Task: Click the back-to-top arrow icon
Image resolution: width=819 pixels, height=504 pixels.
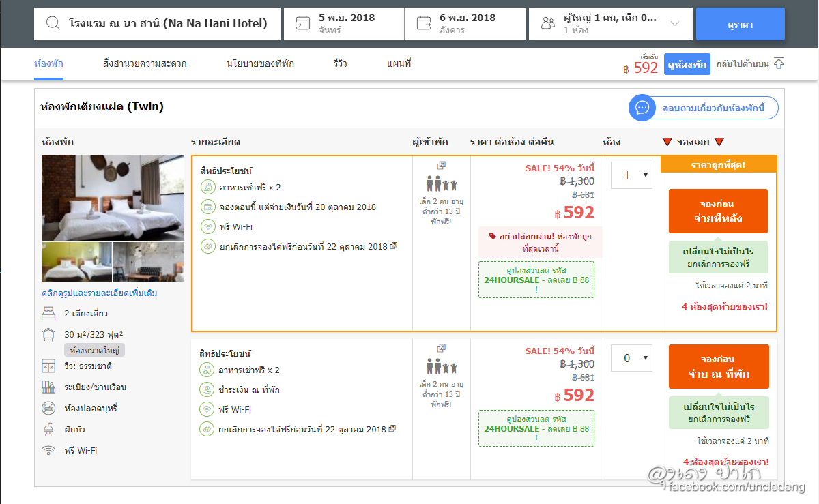Action: point(779,63)
